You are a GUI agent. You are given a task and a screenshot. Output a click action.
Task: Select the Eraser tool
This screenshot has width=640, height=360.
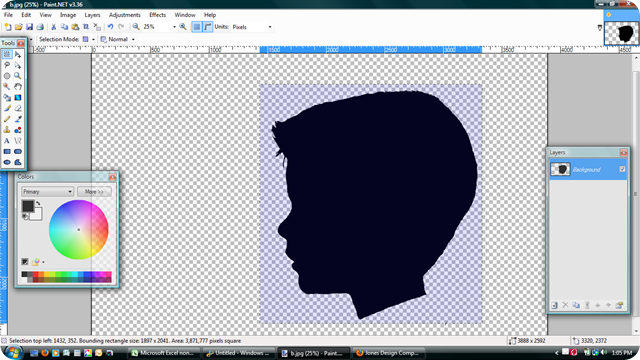(x=18, y=108)
